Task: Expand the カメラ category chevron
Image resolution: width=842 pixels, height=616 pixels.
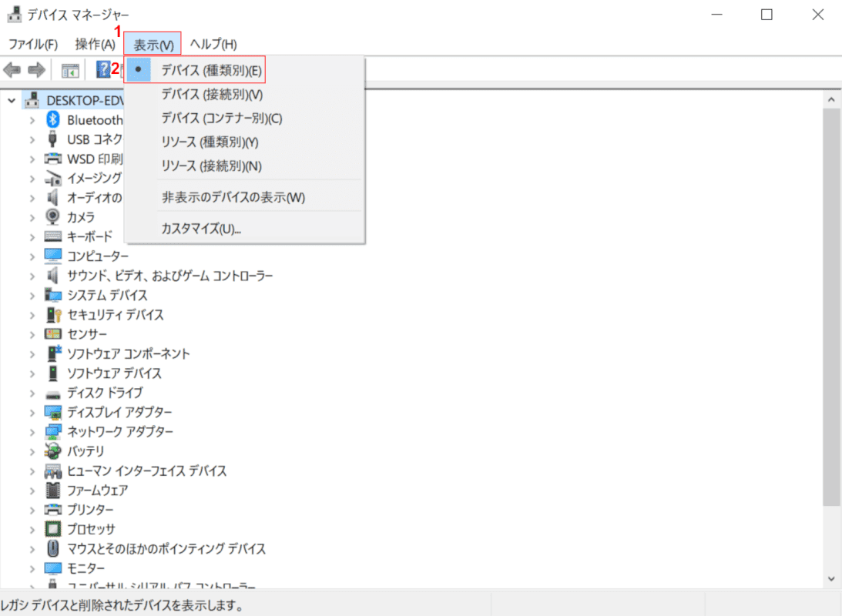Action: coord(32,217)
